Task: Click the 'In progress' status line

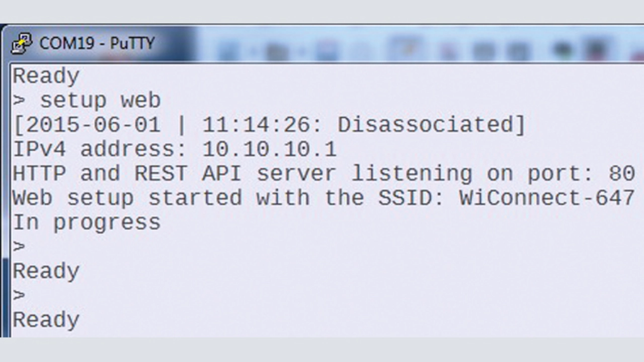Action: click(86, 222)
